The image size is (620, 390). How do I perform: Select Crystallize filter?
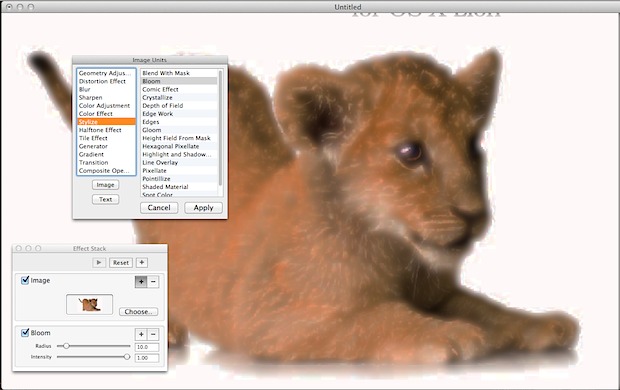coord(179,97)
